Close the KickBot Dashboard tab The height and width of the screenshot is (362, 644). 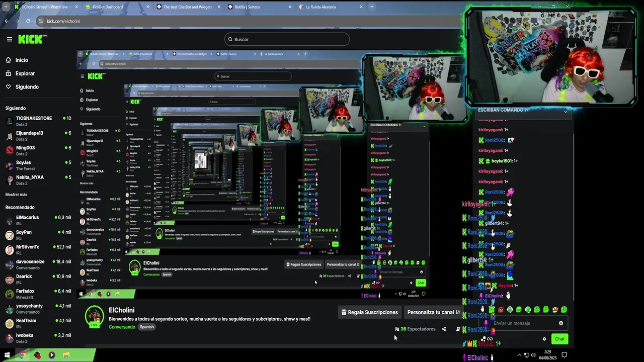(x=147, y=7)
